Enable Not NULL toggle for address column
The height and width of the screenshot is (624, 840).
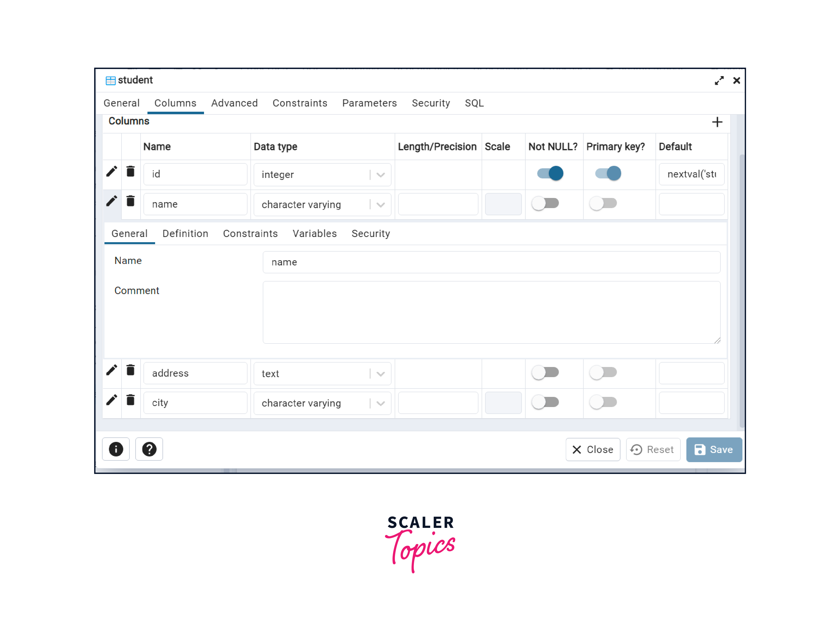coord(545,372)
